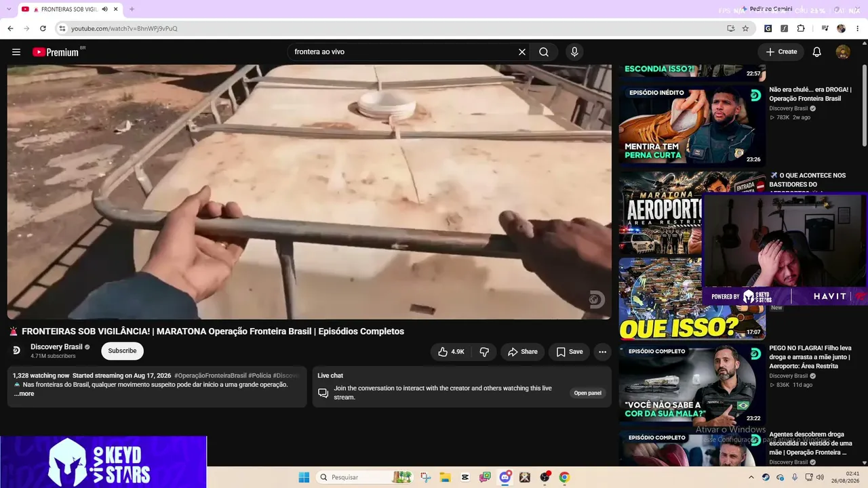Image resolution: width=868 pixels, height=488 pixels.
Task: Click the playing video frame
Action: click(x=309, y=192)
